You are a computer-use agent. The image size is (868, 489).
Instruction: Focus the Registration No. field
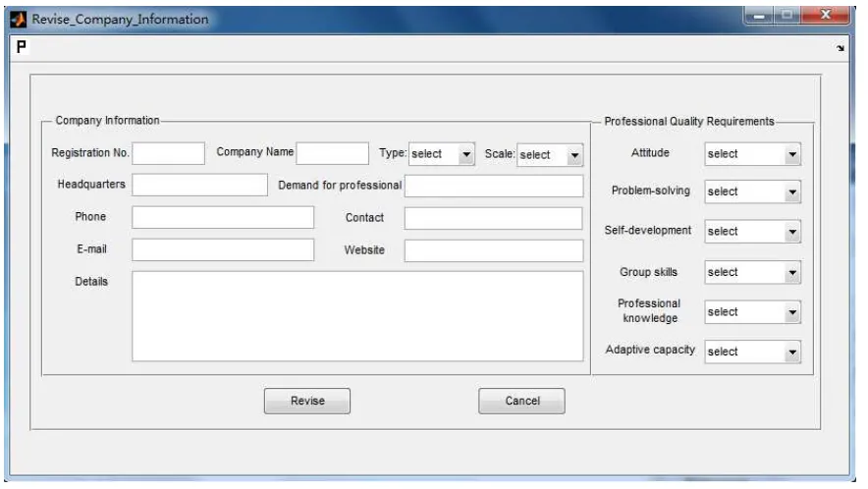click(x=168, y=153)
